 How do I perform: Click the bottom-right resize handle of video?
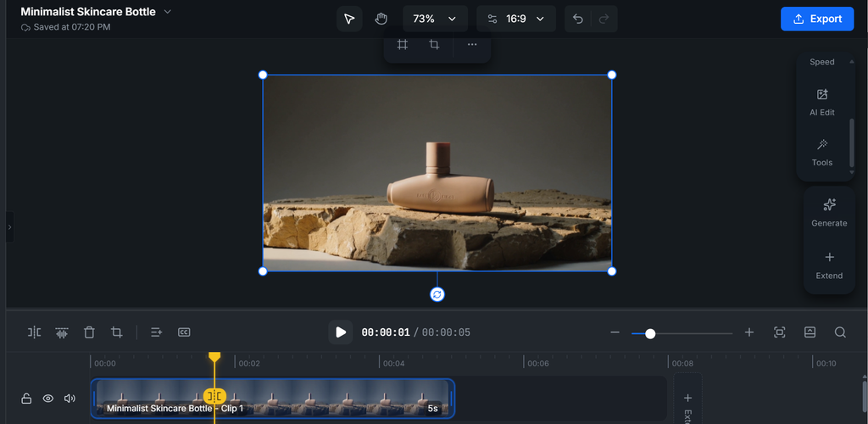pos(612,271)
